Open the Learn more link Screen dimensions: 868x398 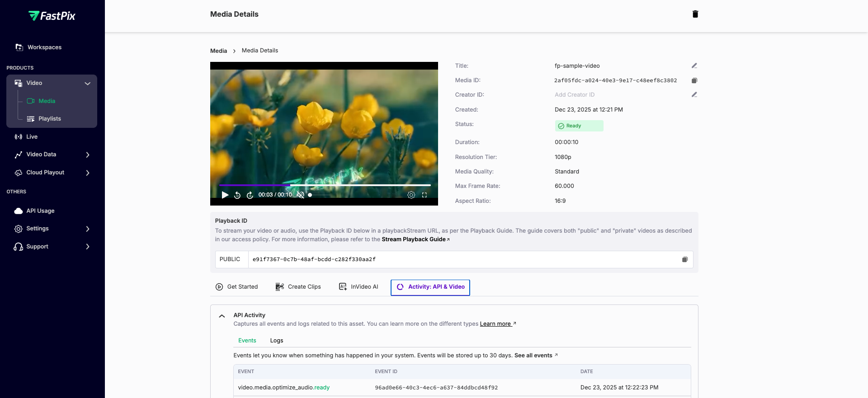[498, 324]
